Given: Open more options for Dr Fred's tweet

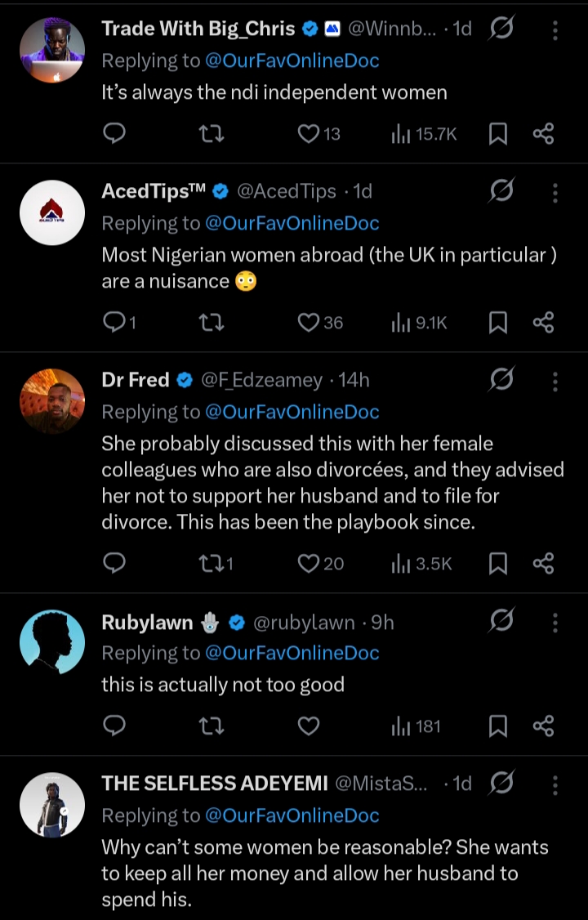Looking at the screenshot, I should (x=555, y=381).
